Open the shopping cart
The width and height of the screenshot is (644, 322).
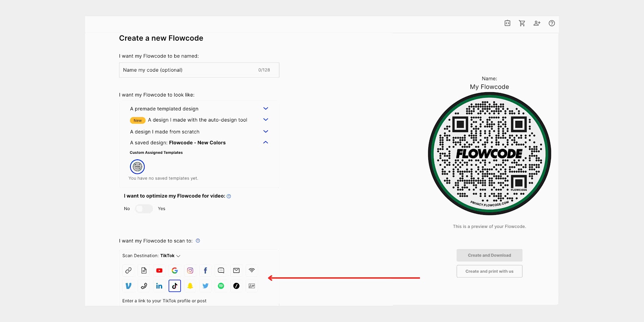(522, 23)
